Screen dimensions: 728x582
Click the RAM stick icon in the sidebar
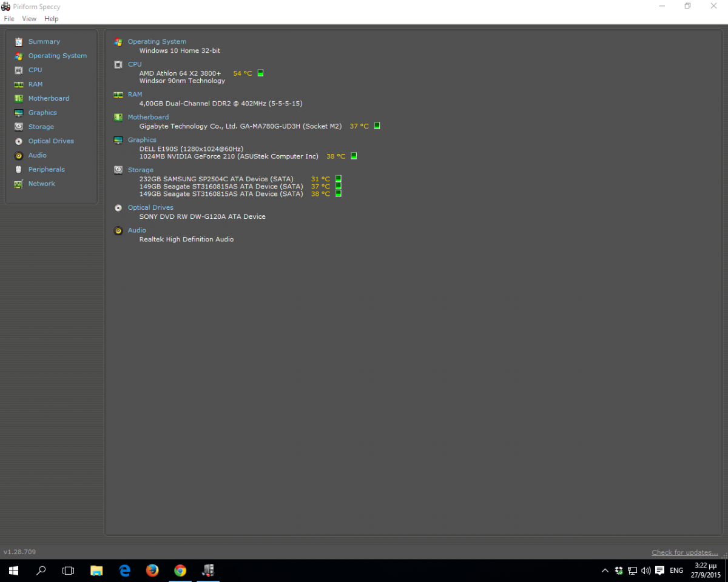(18, 84)
